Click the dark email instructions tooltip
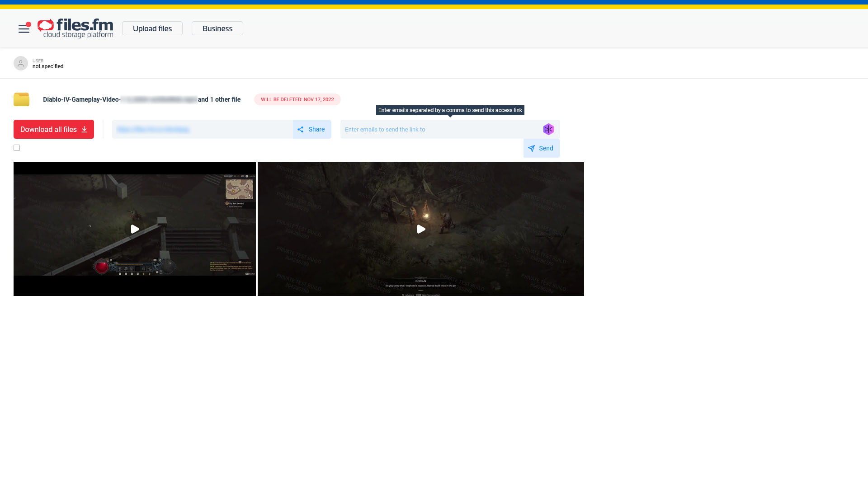This screenshot has width=868, height=488. 450,110
